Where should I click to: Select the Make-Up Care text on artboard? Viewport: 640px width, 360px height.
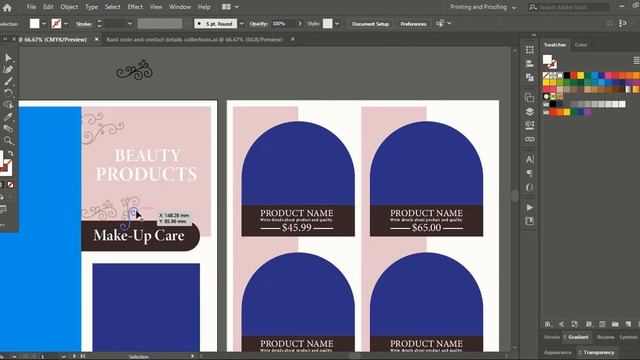[139, 236]
